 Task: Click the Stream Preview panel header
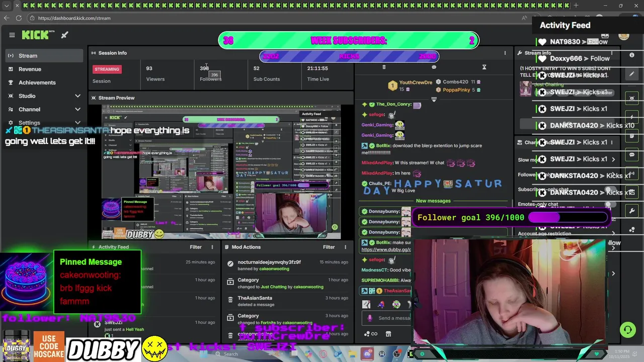116,98
